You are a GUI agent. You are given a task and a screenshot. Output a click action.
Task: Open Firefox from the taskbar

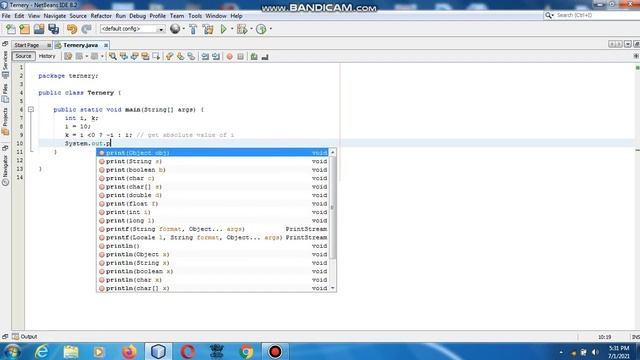(129, 351)
